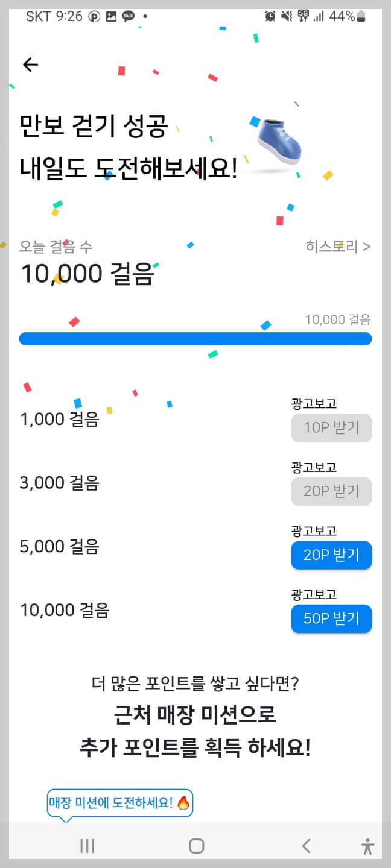This screenshot has height=868, width=391.
Task: Tap the grayed-out 20P 받기 button
Action: pos(331,491)
